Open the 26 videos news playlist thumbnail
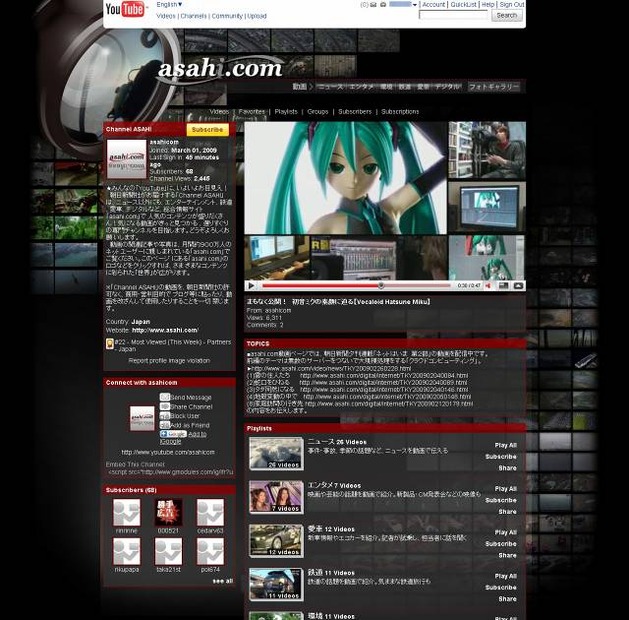 tap(276, 453)
